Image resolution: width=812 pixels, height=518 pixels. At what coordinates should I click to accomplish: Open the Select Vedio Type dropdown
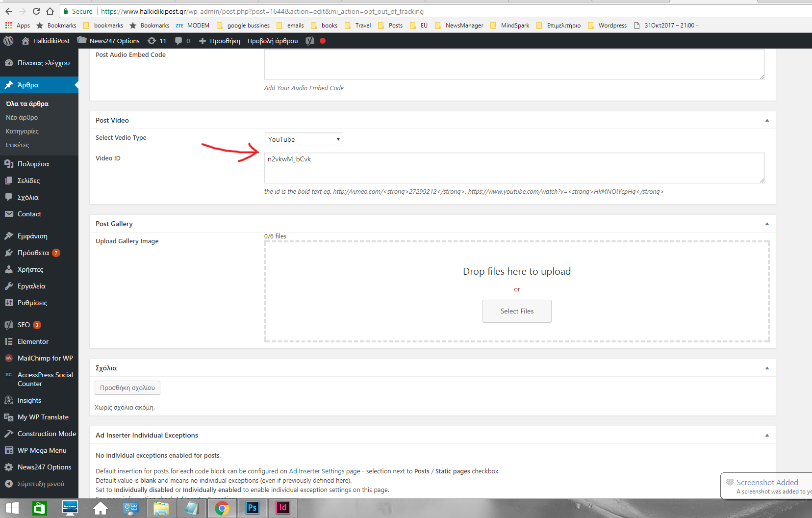[x=304, y=139]
